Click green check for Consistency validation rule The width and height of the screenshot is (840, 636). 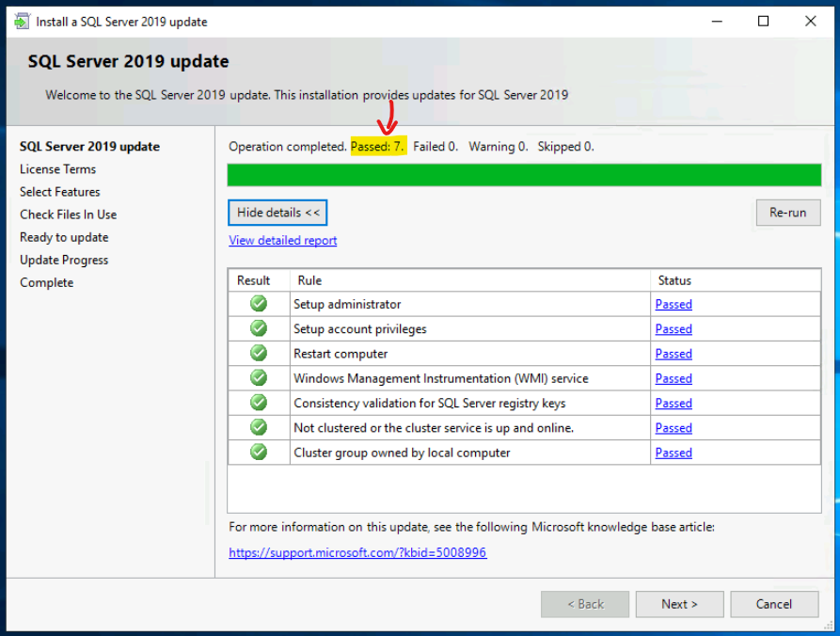point(259,403)
